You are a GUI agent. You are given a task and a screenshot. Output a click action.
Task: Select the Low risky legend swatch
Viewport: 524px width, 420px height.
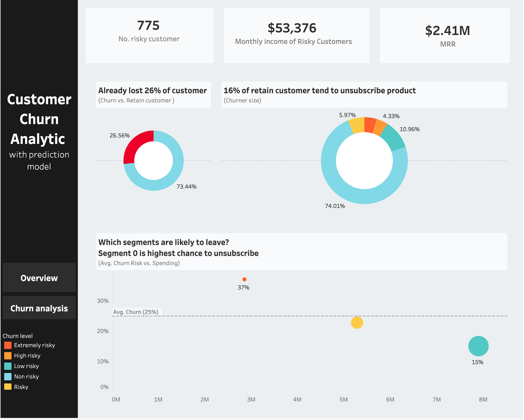click(x=8, y=366)
